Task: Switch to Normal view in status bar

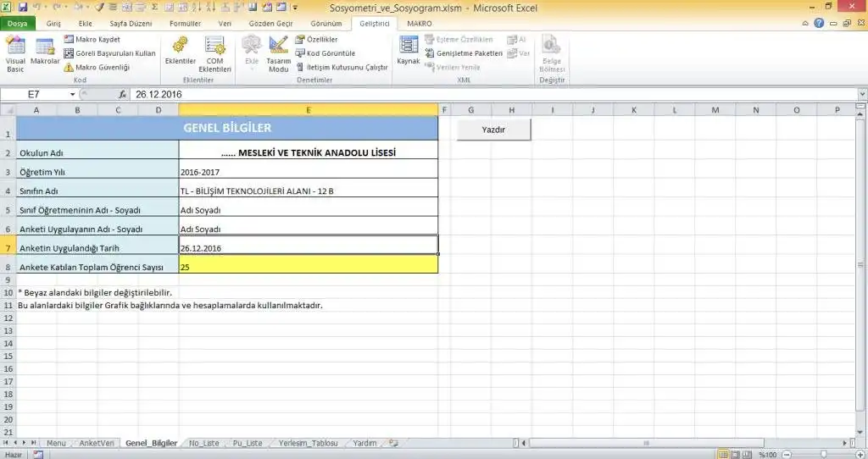Action: click(723, 454)
